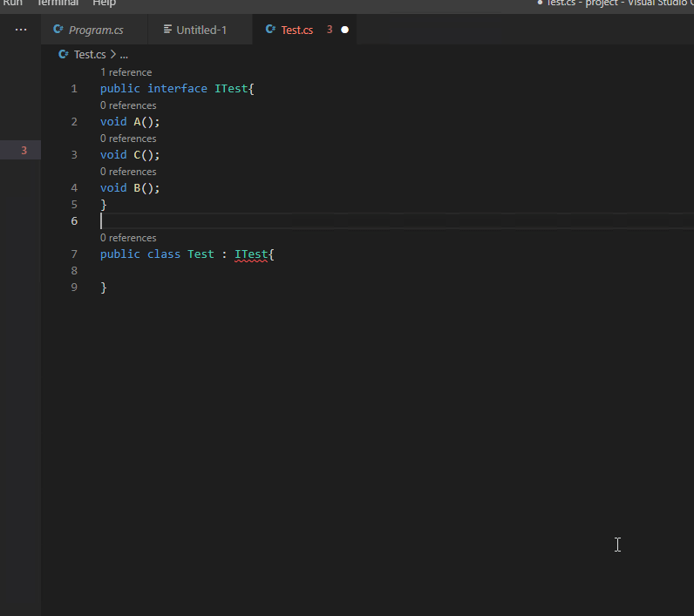Screen dimensions: 694x616
Task: Click the '1 reference' code lens above ITest
Action: point(126,72)
